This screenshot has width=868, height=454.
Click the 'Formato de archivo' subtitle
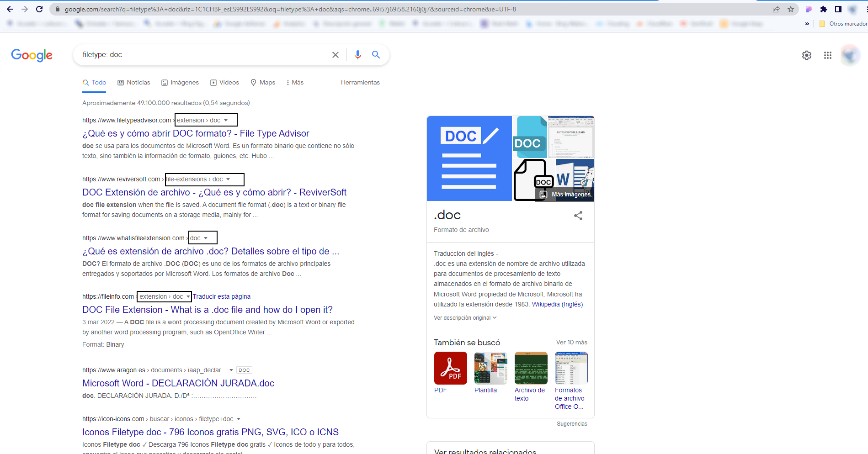461,230
